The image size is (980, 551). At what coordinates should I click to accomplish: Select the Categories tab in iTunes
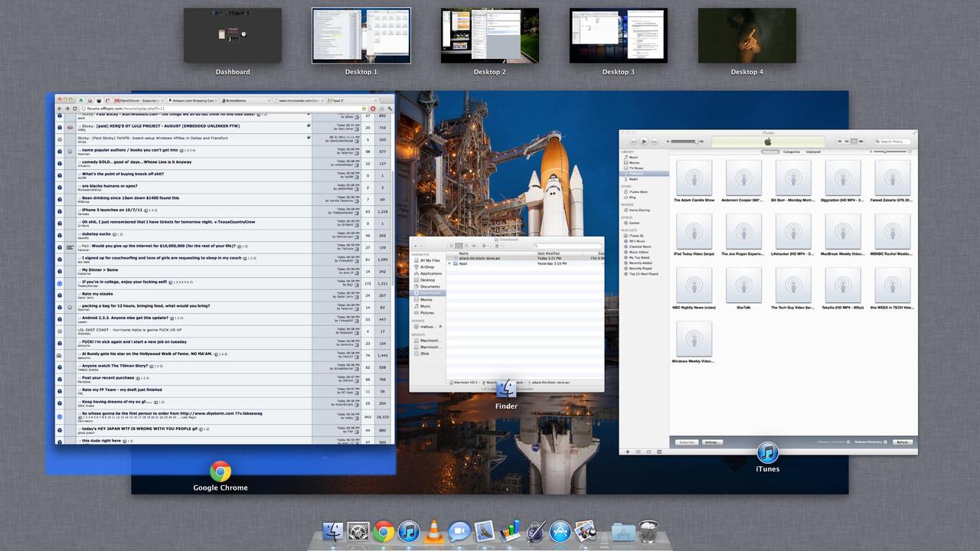tap(791, 152)
